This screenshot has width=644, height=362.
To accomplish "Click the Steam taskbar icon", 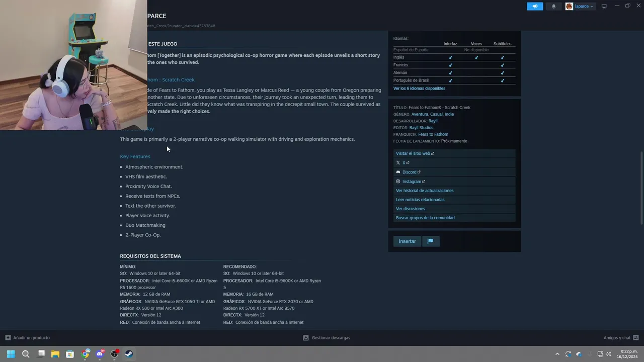I will 129,354.
